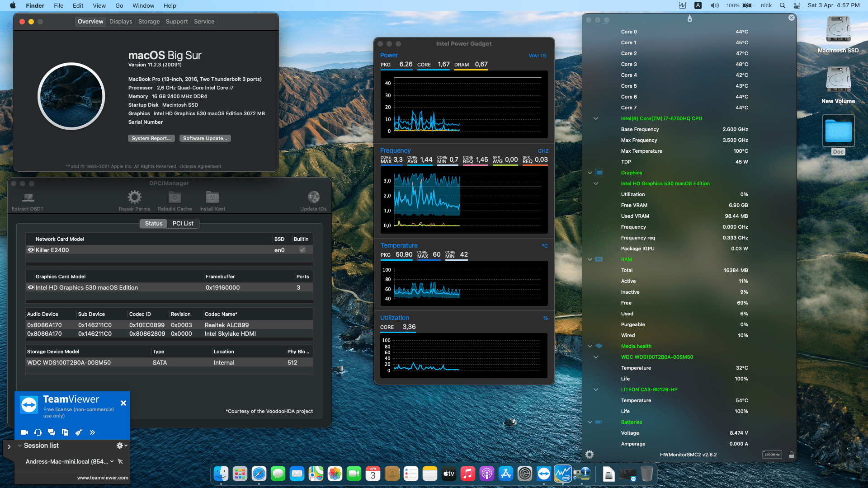Select Realtek ALC899 audio codec row
The height and width of the screenshot is (488, 868).
click(x=169, y=325)
